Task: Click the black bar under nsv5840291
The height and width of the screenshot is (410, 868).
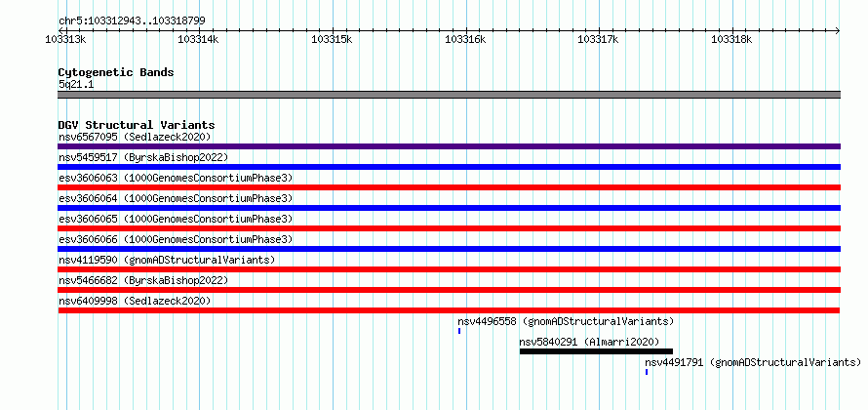Action: click(596, 351)
